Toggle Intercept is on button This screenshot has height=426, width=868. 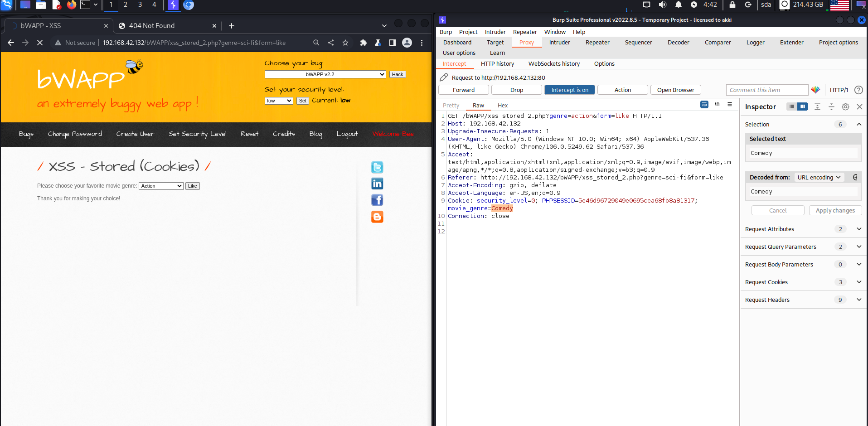point(570,90)
